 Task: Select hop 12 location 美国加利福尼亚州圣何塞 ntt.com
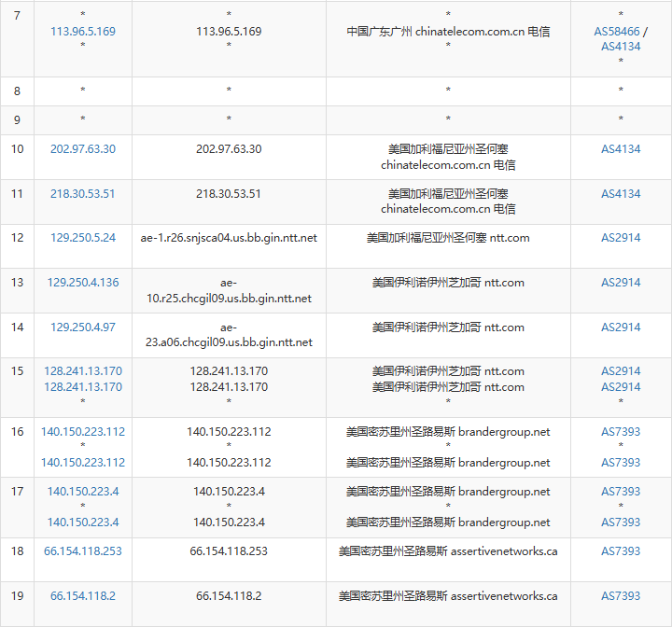pyautogui.click(x=448, y=238)
